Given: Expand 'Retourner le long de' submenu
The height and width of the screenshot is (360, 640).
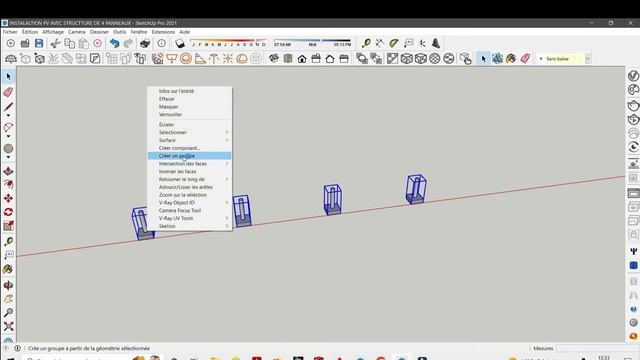Looking at the screenshot, I should click(x=190, y=179).
